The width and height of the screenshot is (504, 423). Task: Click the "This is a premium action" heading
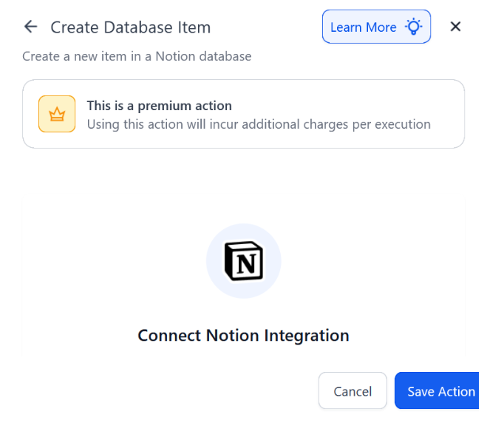160,106
